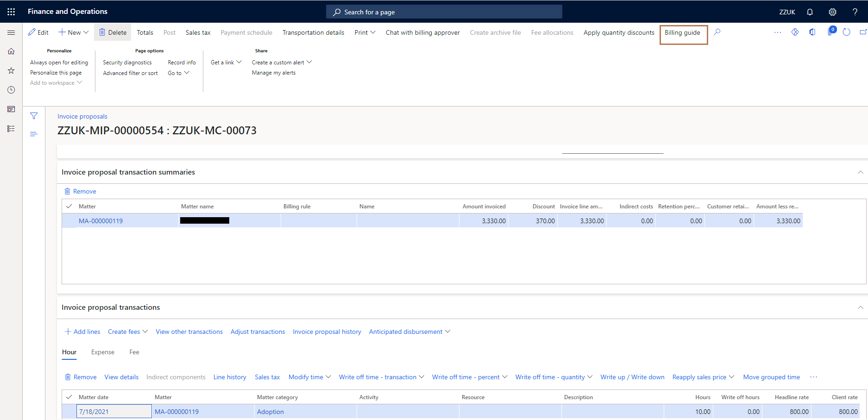Select the 7/18/2021 transaction row marker

click(x=69, y=412)
